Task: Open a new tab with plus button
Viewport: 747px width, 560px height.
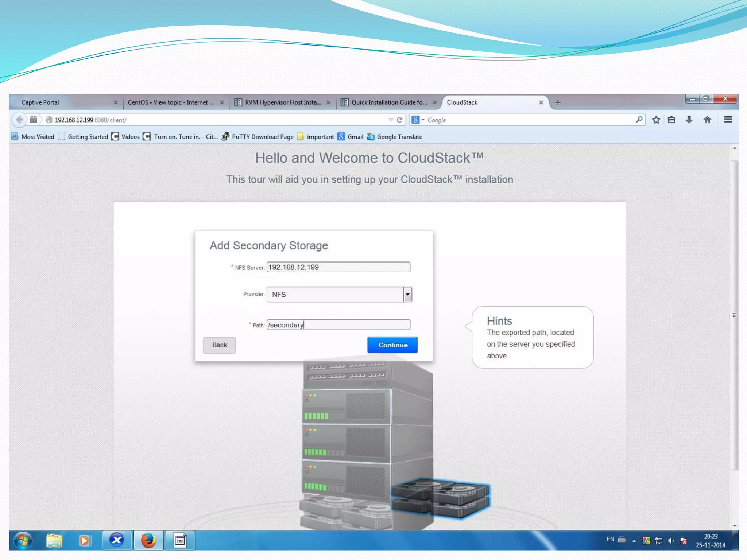Action: 558,102
